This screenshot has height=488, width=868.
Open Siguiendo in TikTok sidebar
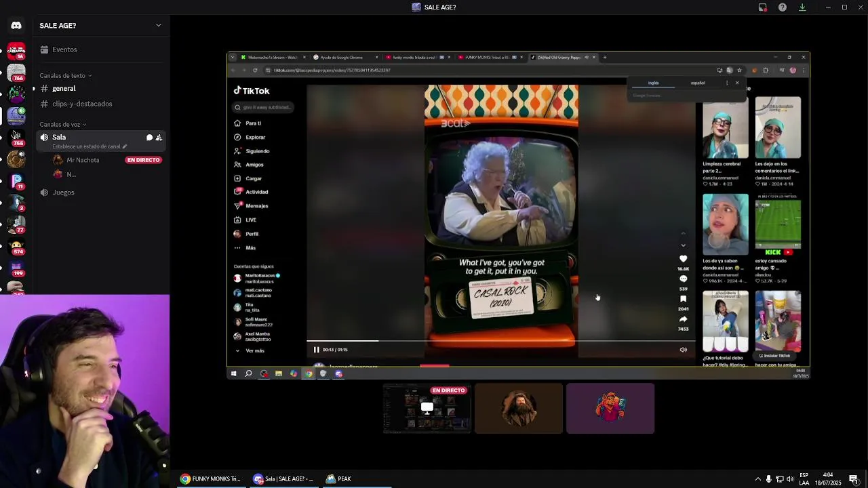[x=252, y=151]
